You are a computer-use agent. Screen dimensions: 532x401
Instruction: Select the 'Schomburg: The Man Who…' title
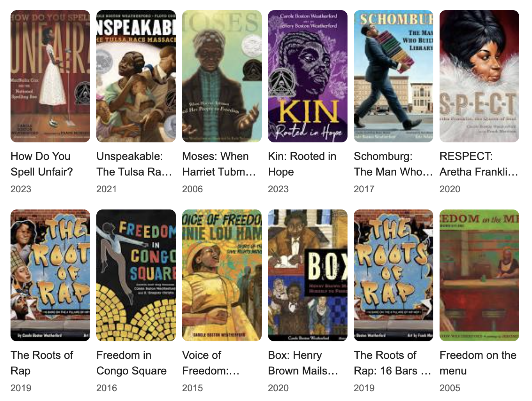pyautogui.click(x=393, y=164)
